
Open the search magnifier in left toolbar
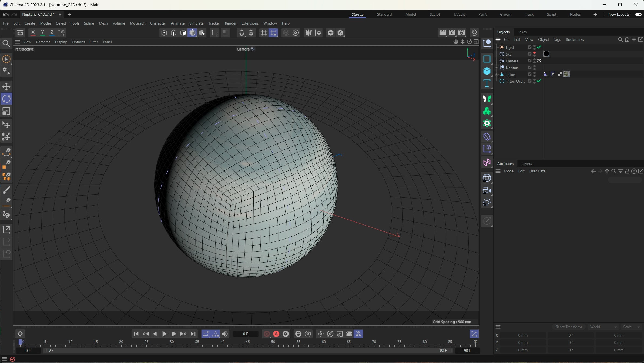[6, 43]
